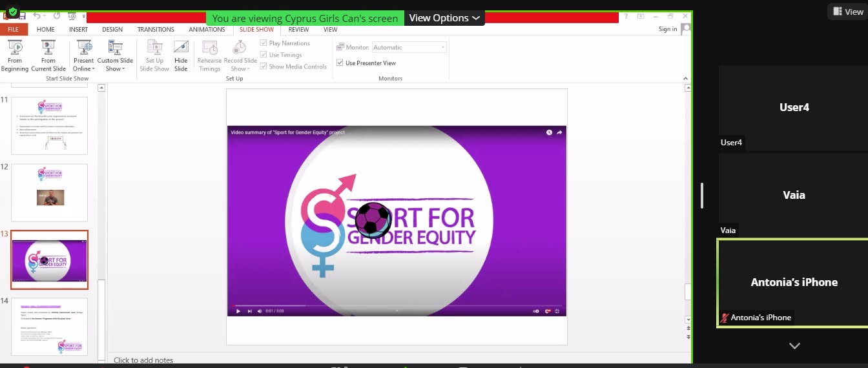Start slideshow From Beginning
The image size is (868, 368).
tap(14, 56)
